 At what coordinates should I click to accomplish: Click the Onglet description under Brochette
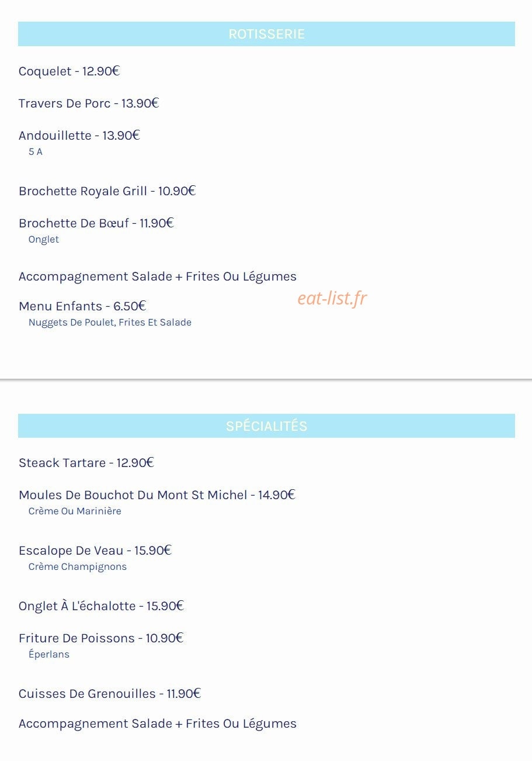44,240
